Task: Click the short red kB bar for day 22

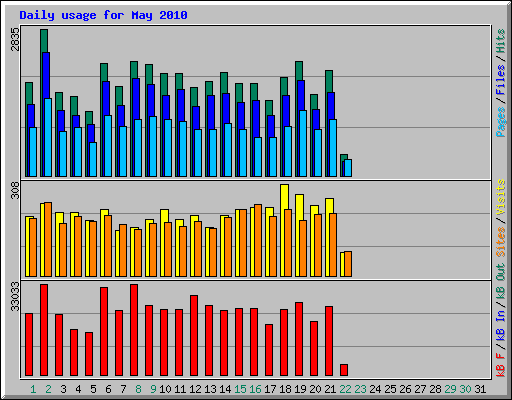Action: [344, 370]
